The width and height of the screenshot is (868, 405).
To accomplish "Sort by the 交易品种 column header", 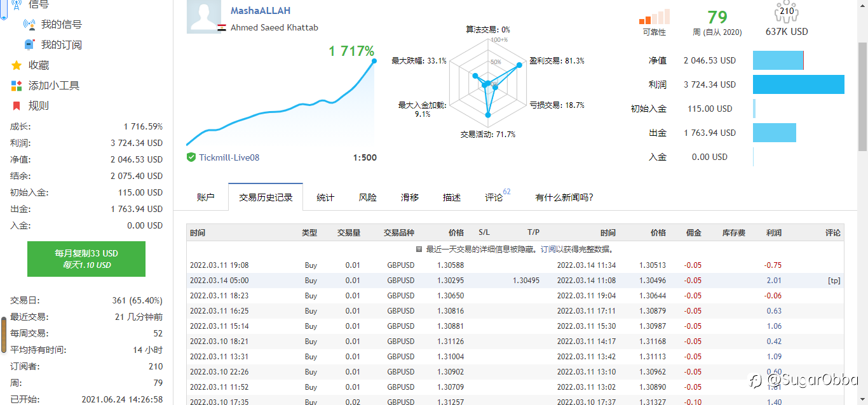I will 399,233.
